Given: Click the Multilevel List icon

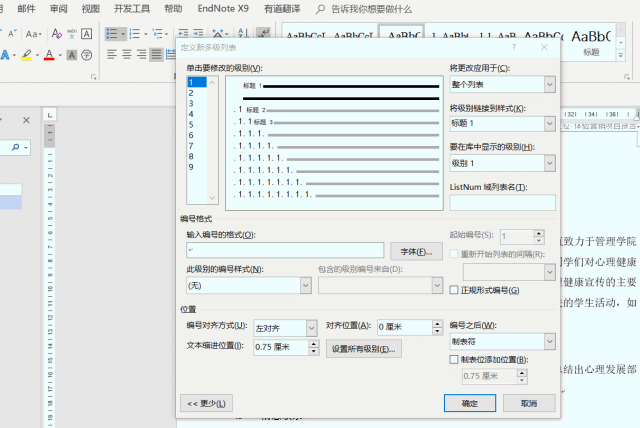Looking at the screenshot, I should (157, 34).
